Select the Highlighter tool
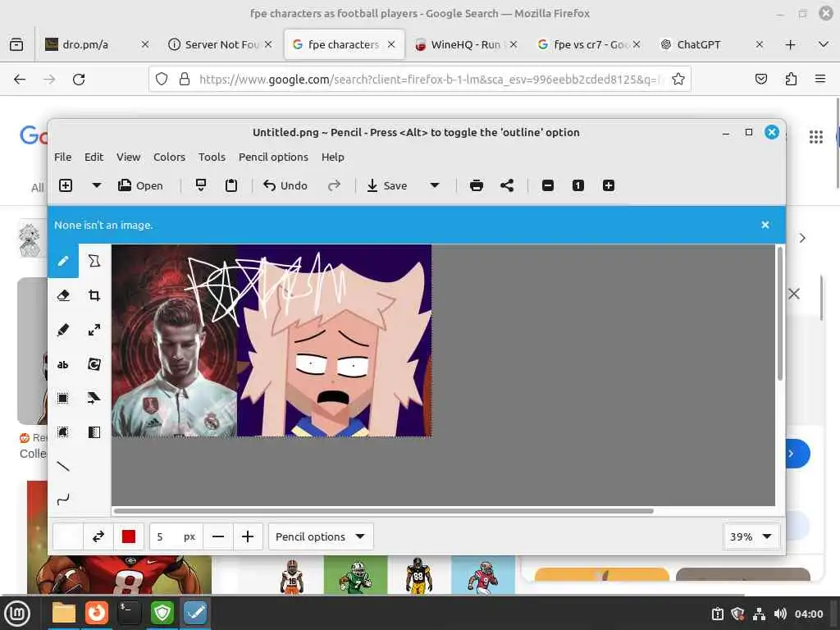 pyautogui.click(x=62, y=330)
